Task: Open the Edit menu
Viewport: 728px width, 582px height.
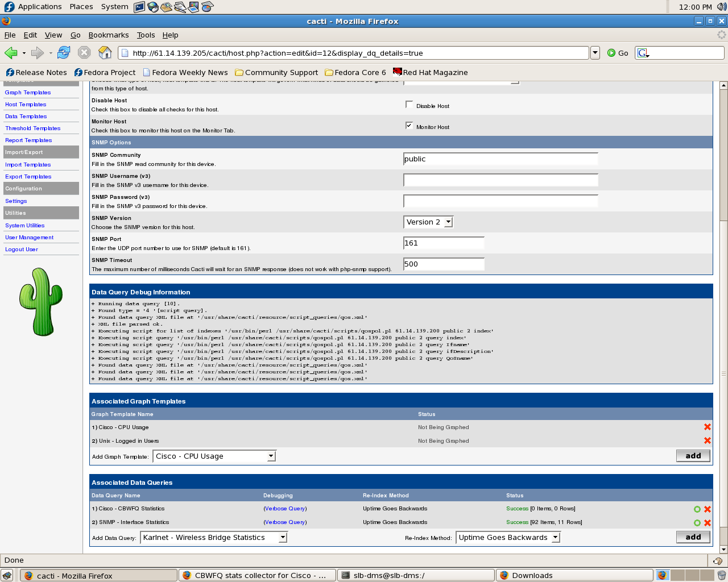Action: (x=30, y=35)
